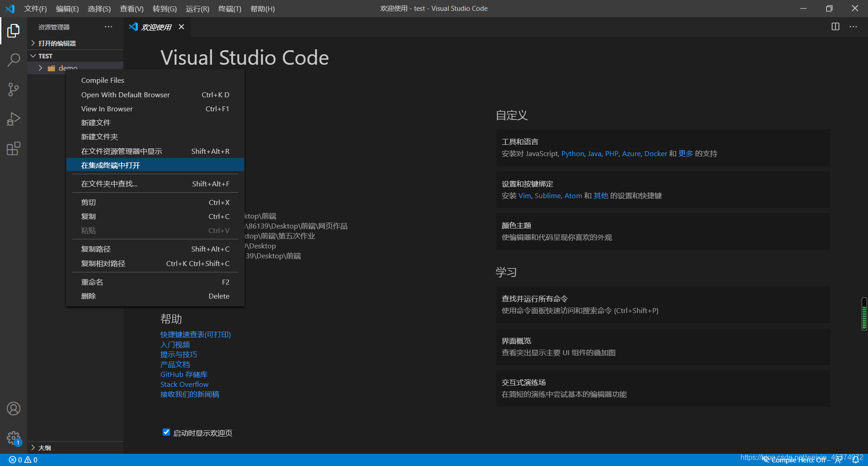
Task: Open 界面概览 card
Action: coord(663,347)
